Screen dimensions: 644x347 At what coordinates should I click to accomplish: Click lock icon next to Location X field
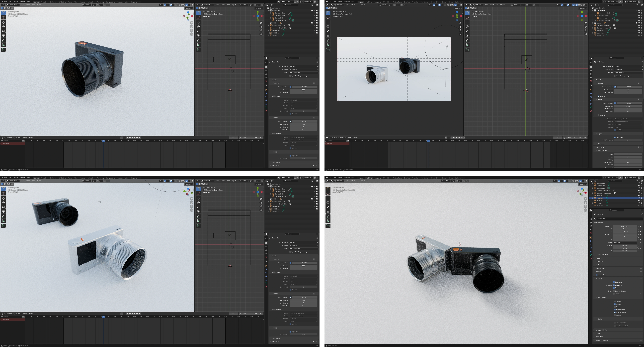coord(638,227)
